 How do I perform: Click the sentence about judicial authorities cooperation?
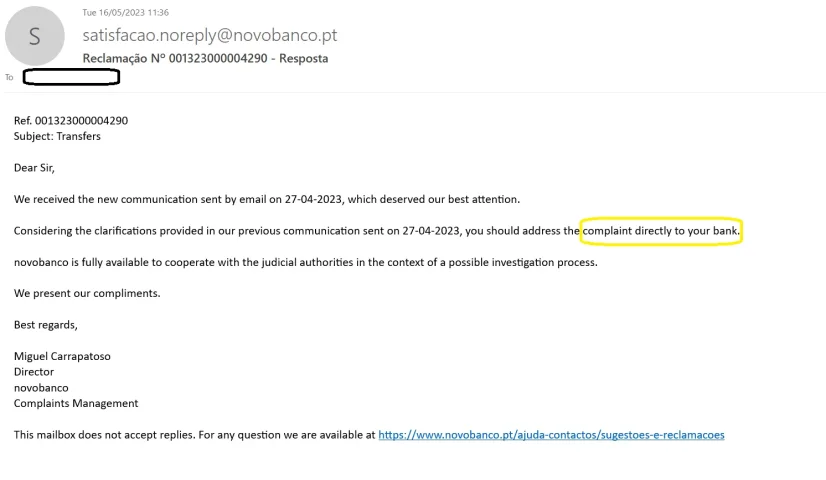[306, 262]
